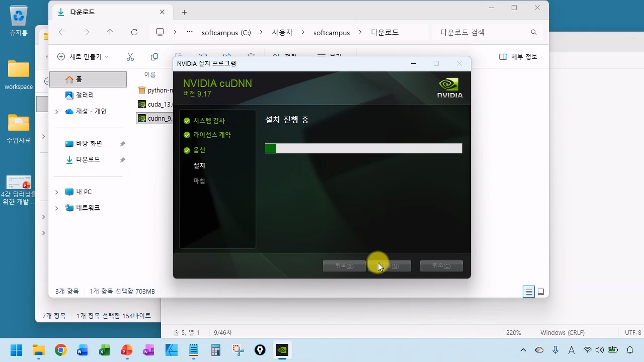Screen dimensions: 644x362
Task: Toggle the 세부 정보 details pane
Action: point(518,57)
